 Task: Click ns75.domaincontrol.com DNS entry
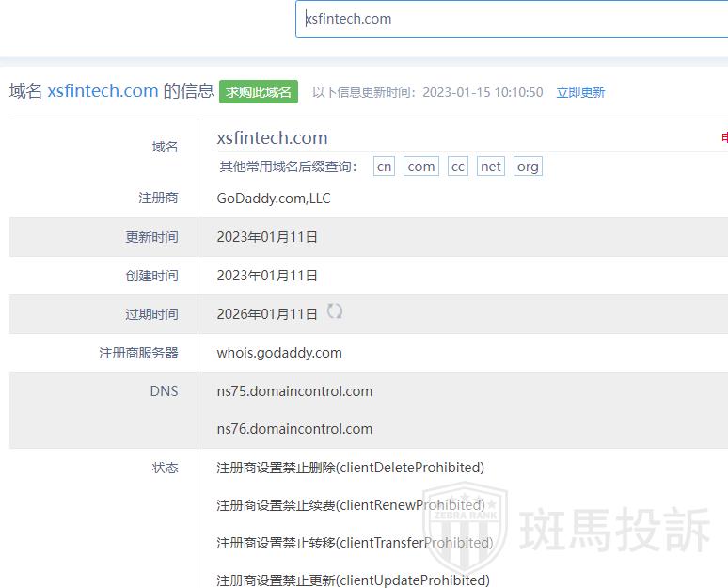294,391
